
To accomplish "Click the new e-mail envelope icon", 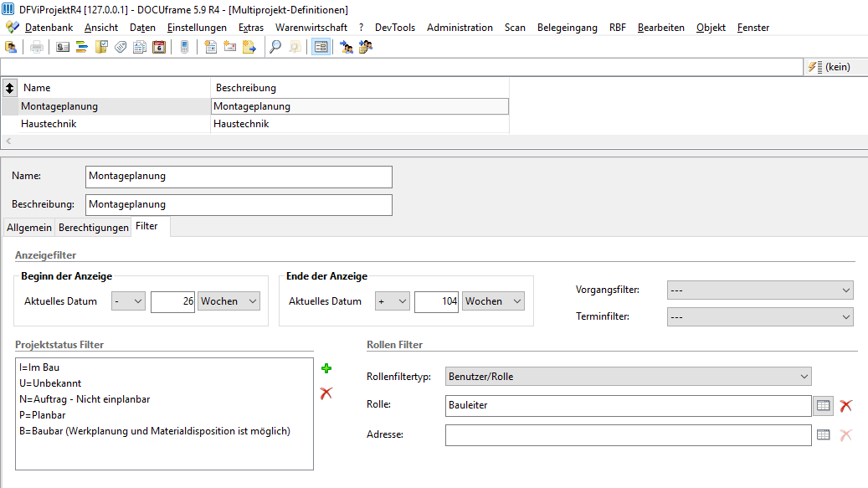I will point(229,47).
